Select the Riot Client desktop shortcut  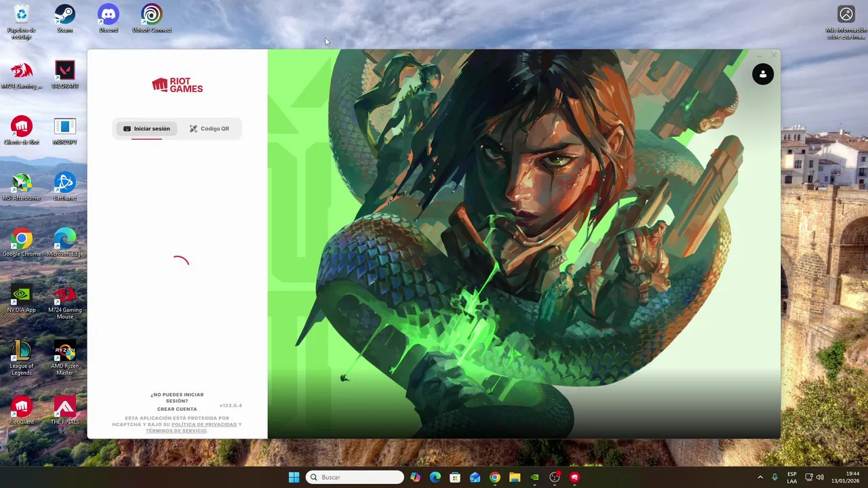(22, 411)
